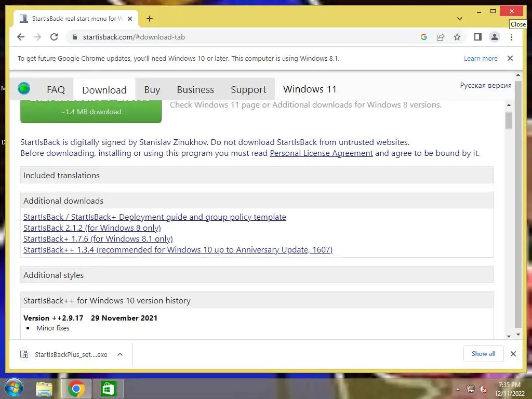Reload the StartIsBack page
Screen dimensions: 532x399
(x=54, y=37)
